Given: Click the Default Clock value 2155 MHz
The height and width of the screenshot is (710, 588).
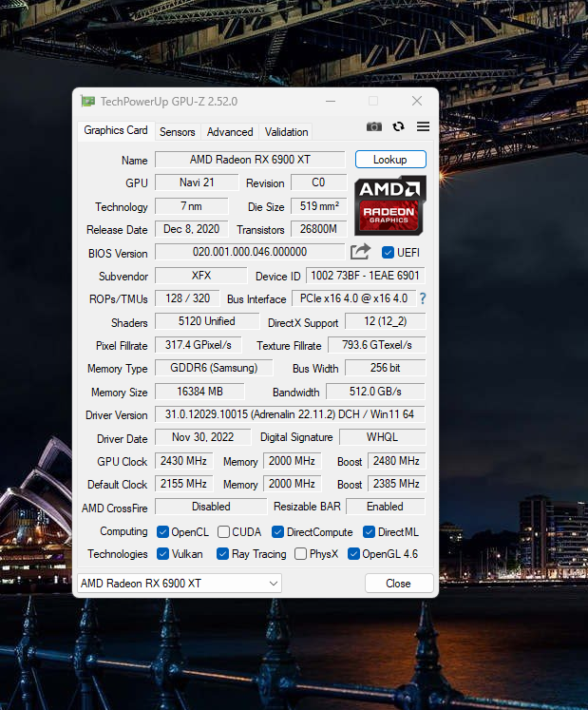Looking at the screenshot, I should tap(183, 484).
